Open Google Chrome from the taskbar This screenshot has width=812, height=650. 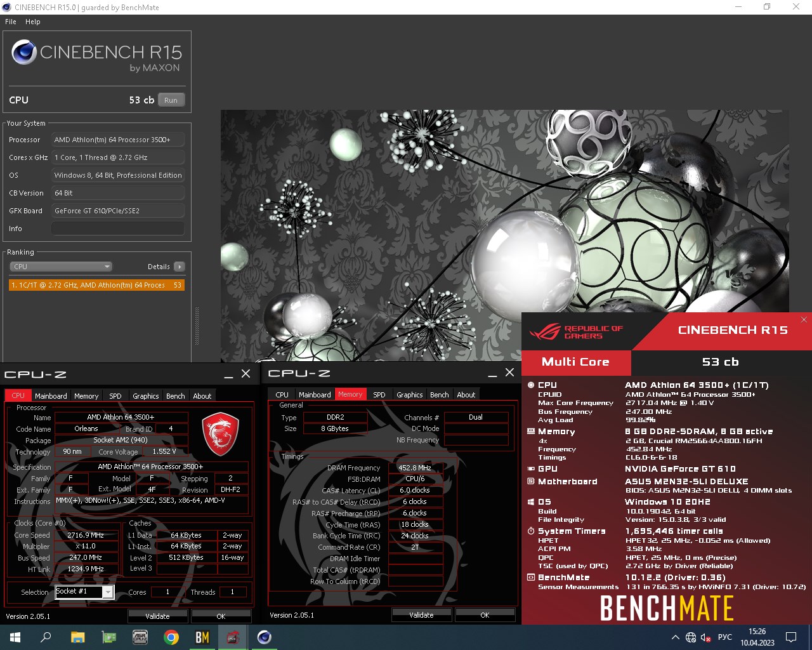[171, 637]
